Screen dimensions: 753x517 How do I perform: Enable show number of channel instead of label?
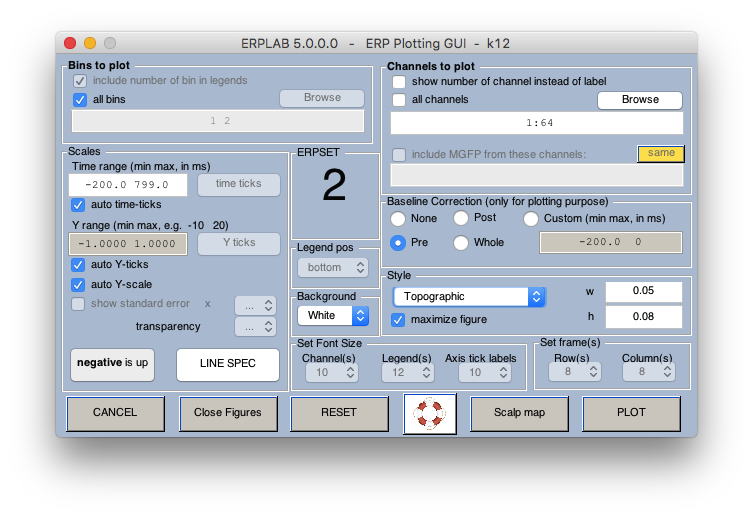tap(399, 82)
